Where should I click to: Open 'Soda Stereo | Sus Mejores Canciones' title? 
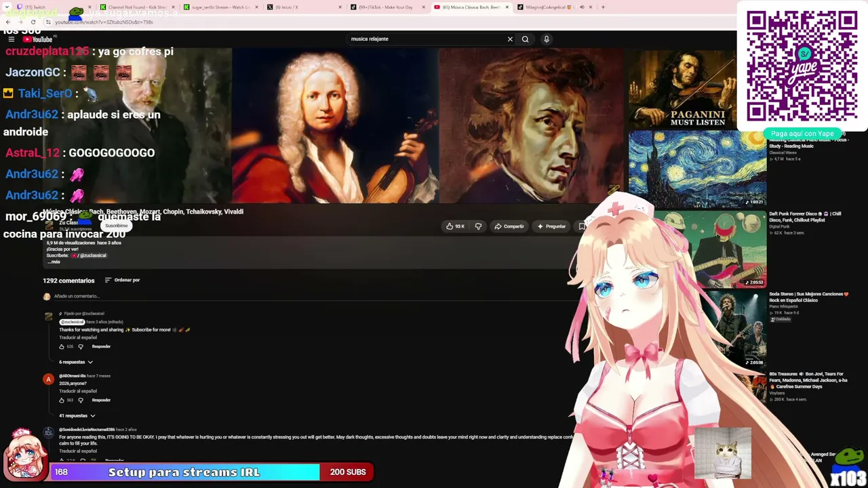(809, 297)
